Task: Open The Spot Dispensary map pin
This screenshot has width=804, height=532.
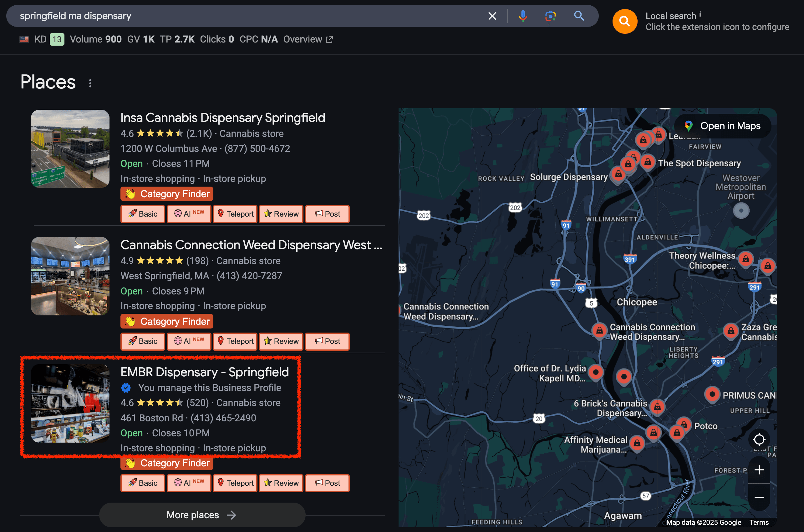Action: (648, 162)
